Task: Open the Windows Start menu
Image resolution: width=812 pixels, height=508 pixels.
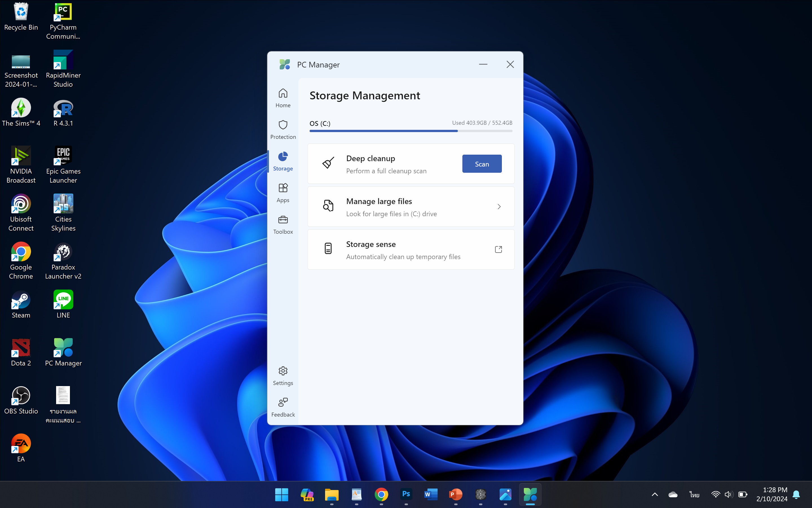Action: (281, 494)
